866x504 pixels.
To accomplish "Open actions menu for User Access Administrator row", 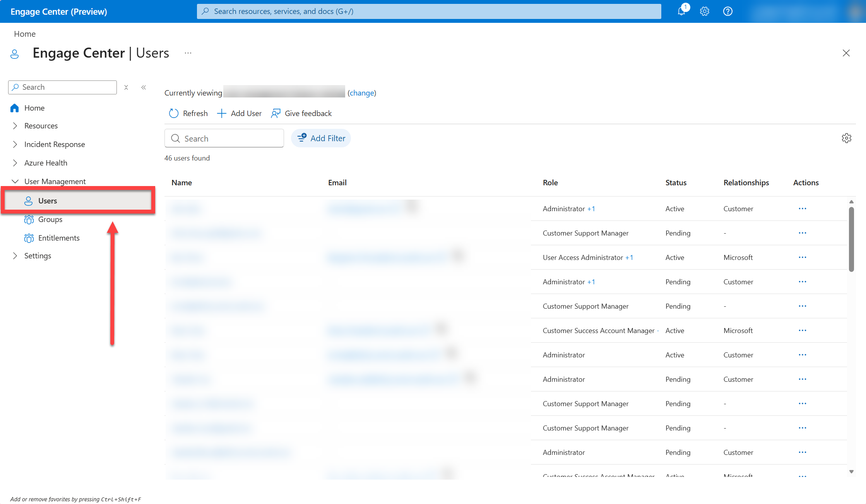I will [803, 257].
